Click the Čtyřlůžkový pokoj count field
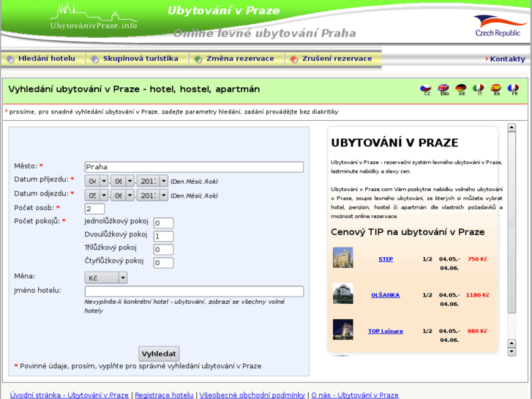Screen dimensions: 532x399 pos(163,263)
